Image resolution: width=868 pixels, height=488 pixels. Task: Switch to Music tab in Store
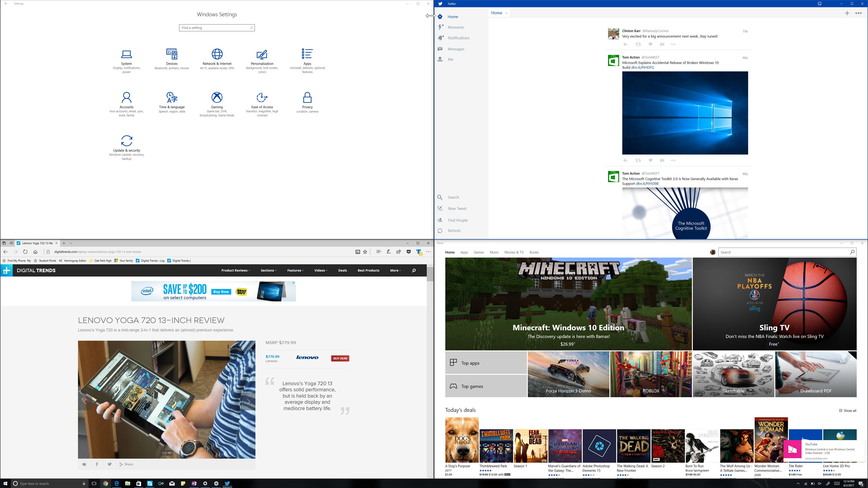pyautogui.click(x=494, y=252)
